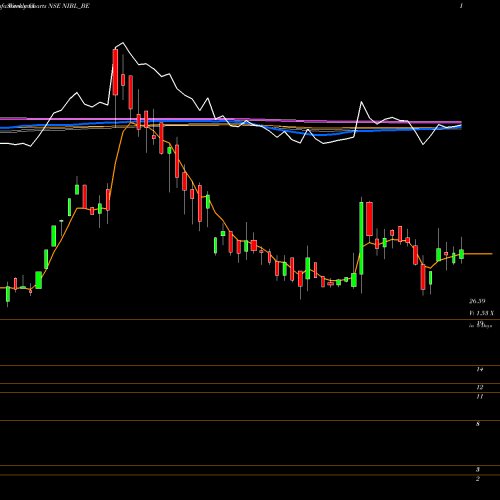The height and width of the screenshot is (500, 500).
Task: Select the axis level label '12'
Action: point(480,387)
